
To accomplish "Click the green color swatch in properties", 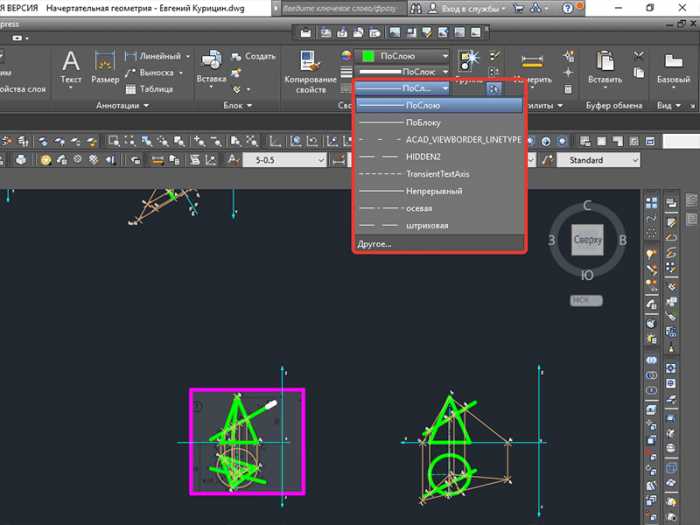I will [367, 57].
